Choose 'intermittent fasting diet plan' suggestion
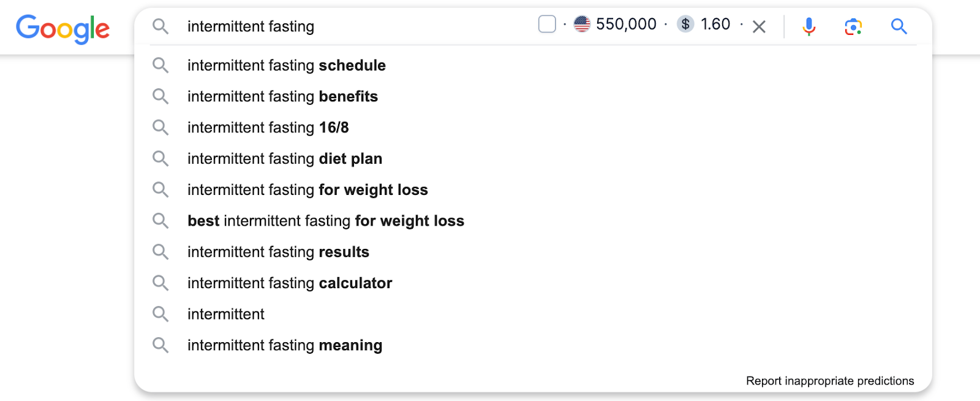 tap(284, 159)
